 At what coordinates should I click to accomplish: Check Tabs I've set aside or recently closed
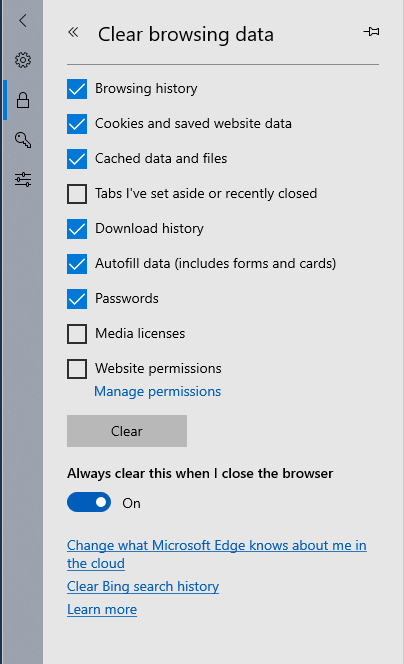pos(77,194)
